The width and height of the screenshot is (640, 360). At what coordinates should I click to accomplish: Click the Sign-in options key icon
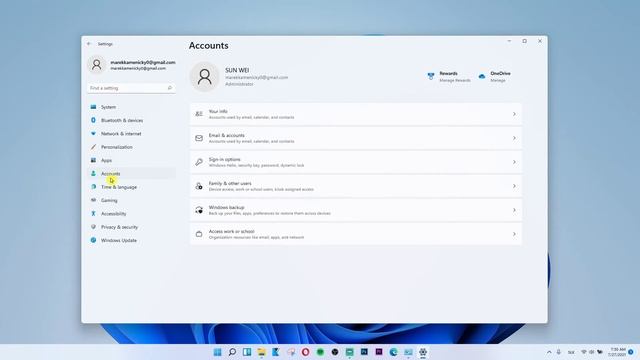(x=199, y=162)
